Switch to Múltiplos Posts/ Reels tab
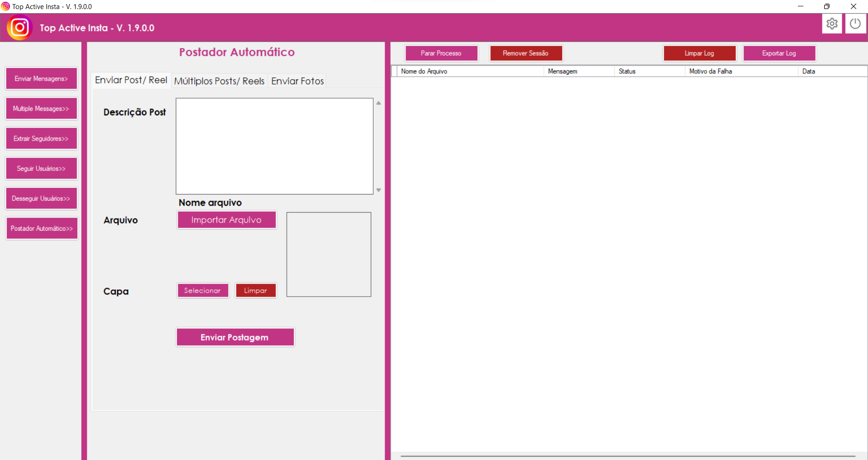Viewport: 868px width, 460px height. (x=219, y=81)
